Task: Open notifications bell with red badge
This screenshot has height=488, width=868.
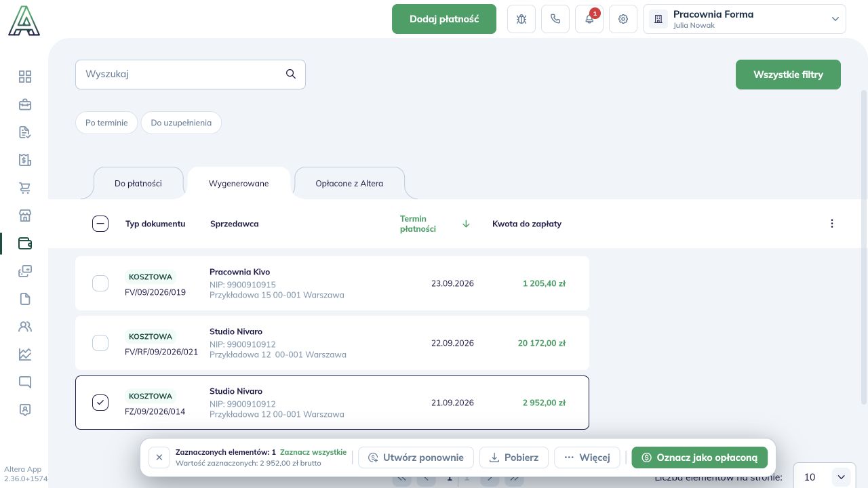Action: [589, 19]
